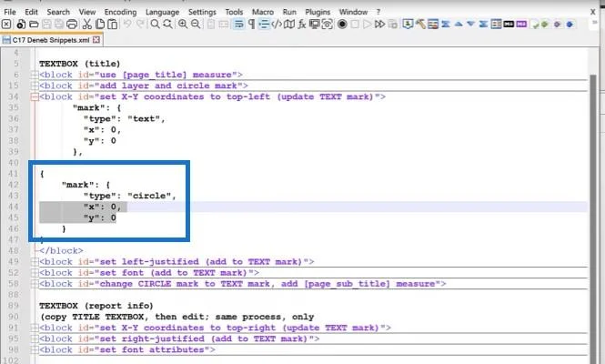Close the C17 Deneb Snippets.xml tab
The height and width of the screenshot is (364, 605).
click(96, 40)
